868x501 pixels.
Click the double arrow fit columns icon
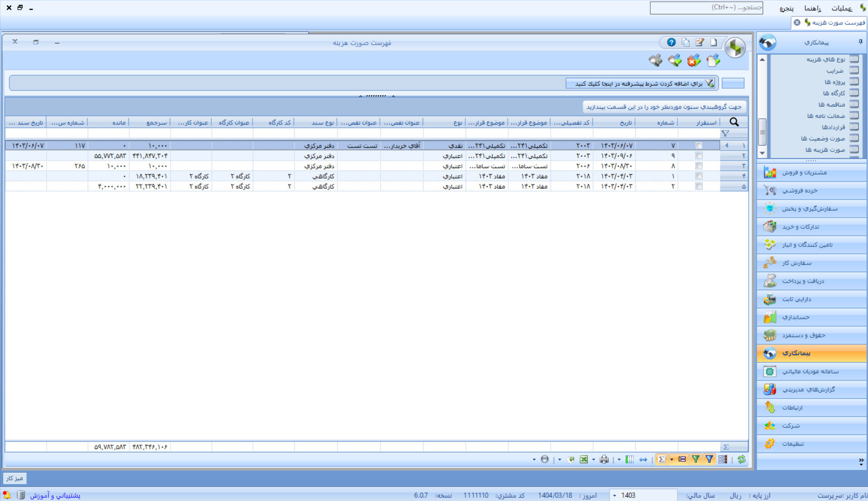[643, 459]
